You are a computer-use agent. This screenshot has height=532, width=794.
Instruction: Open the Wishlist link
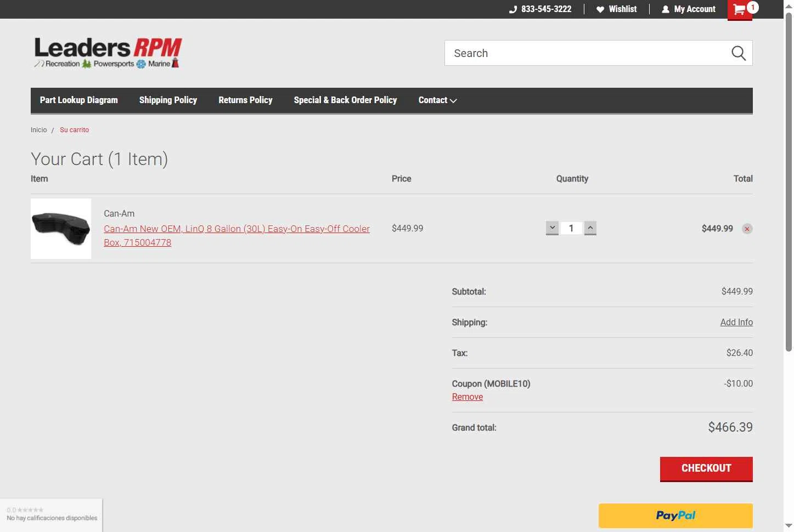tap(617, 9)
